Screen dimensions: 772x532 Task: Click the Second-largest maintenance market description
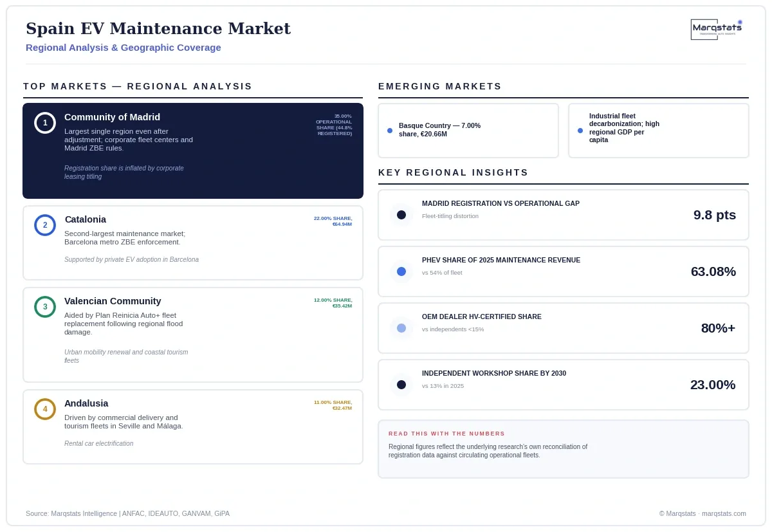(125, 238)
